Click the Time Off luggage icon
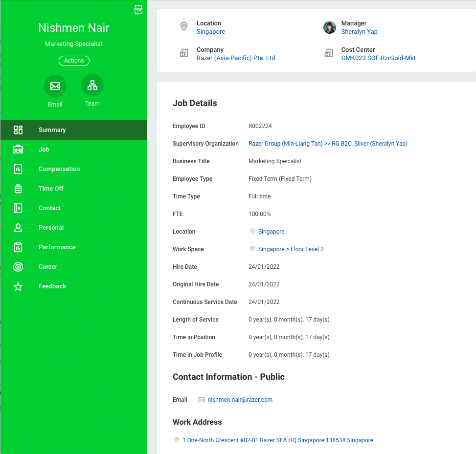The height and width of the screenshot is (454, 476). [x=18, y=188]
